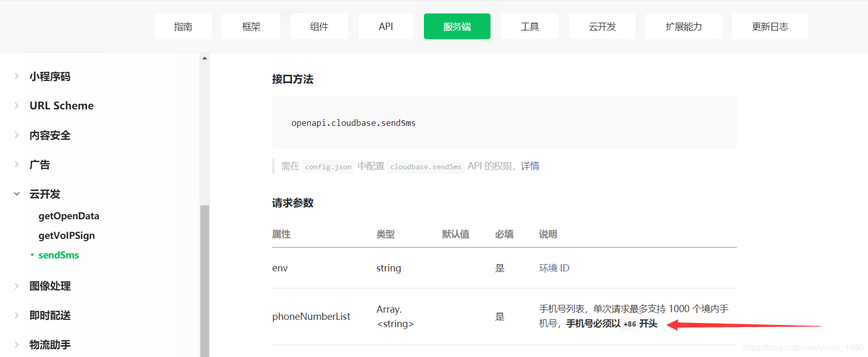The image size is (868, 357).
Task: Open the getOpenData doc page
Action: point(69,216)
